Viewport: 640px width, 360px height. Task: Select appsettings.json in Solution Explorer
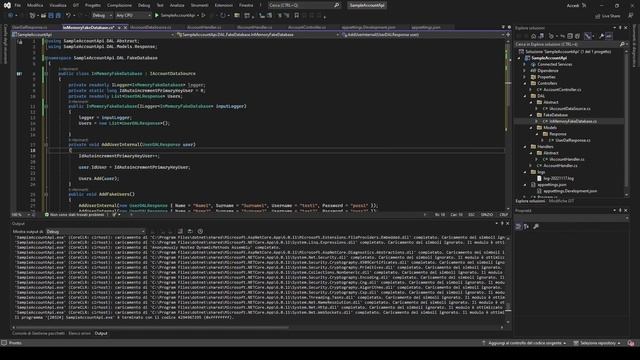[x=551, y=184]
